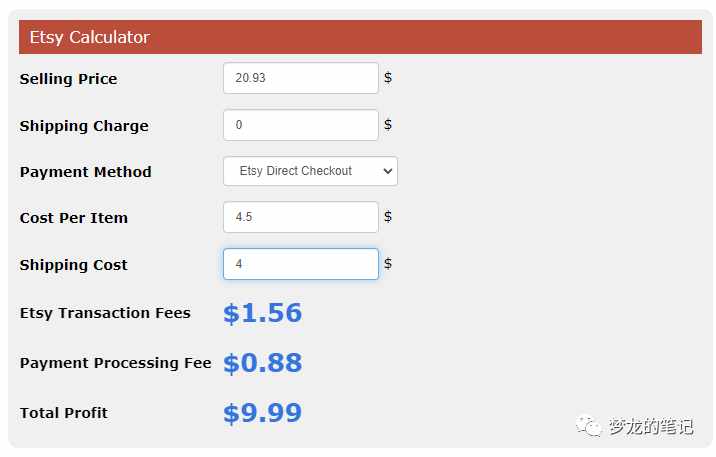Click the Cost Per Item label
This screenshot has width=716, height=457.
74,218
